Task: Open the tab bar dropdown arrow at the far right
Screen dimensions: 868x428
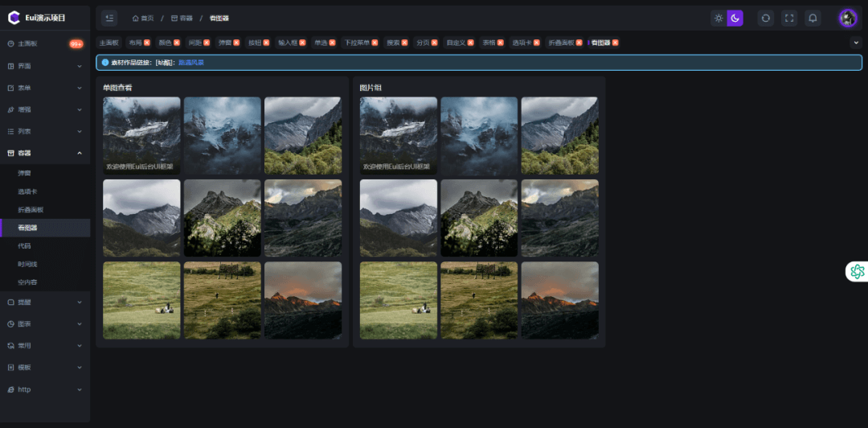Action: click(856, 43)
